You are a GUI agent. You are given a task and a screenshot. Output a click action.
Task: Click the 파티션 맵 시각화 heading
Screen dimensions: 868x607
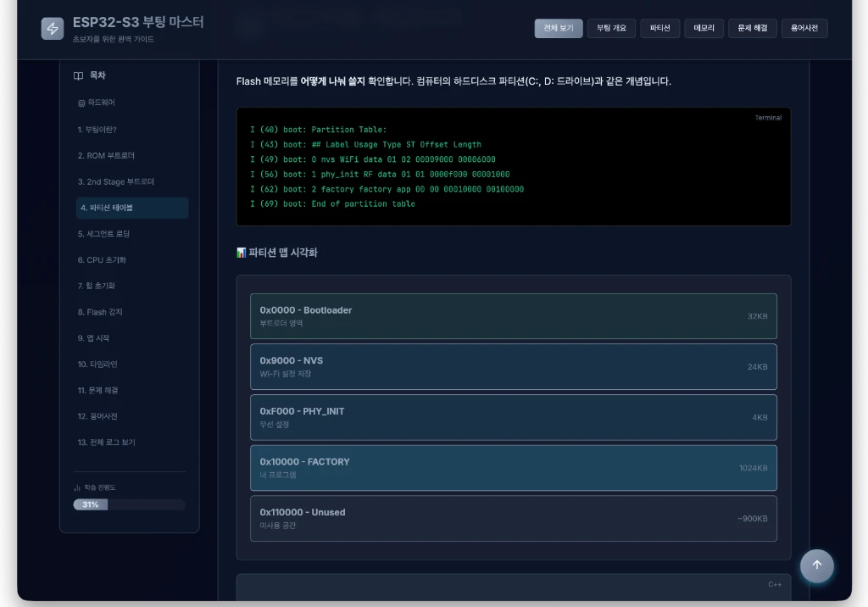click(283, 253)
